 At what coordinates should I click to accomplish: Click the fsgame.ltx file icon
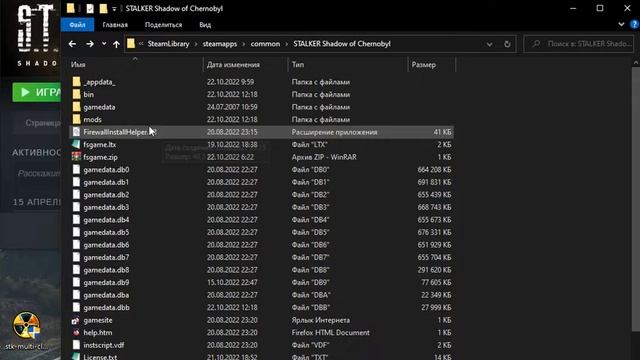(76, 144)
